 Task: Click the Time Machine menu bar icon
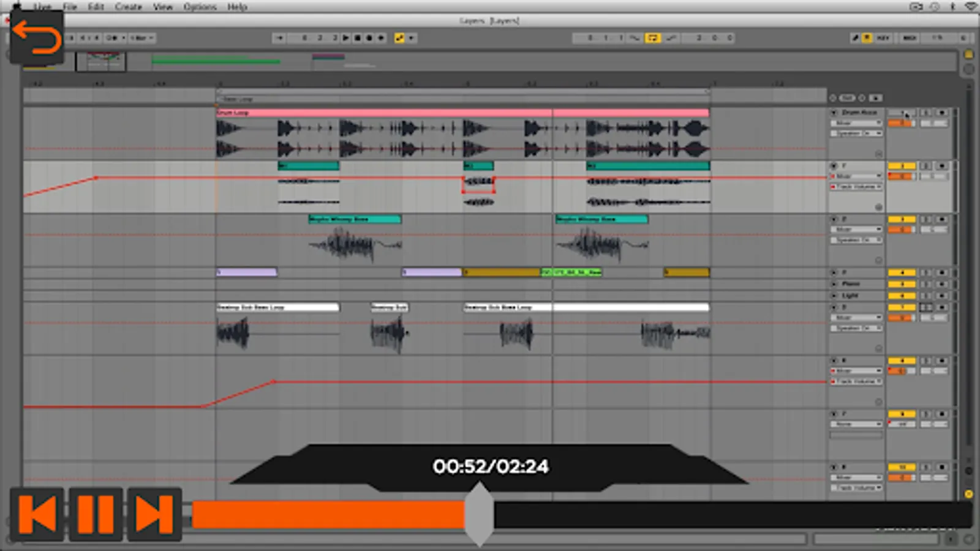[935, 7]
